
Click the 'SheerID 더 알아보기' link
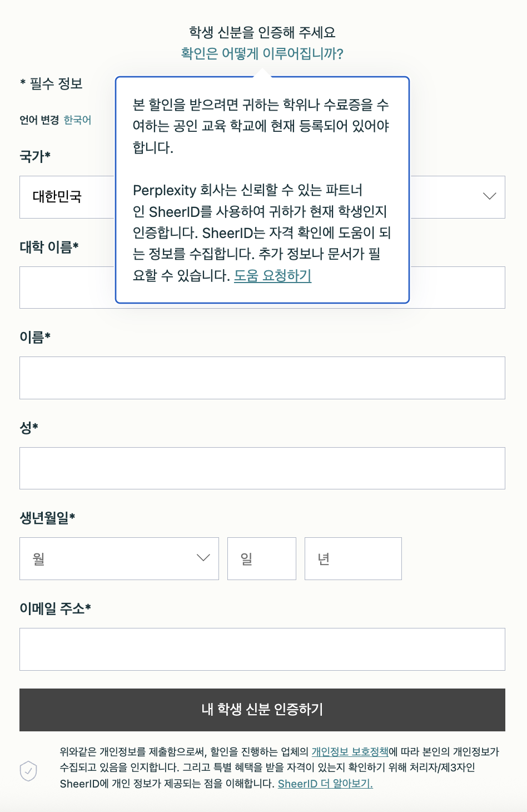pyautogui.click(x=326, y=784)
